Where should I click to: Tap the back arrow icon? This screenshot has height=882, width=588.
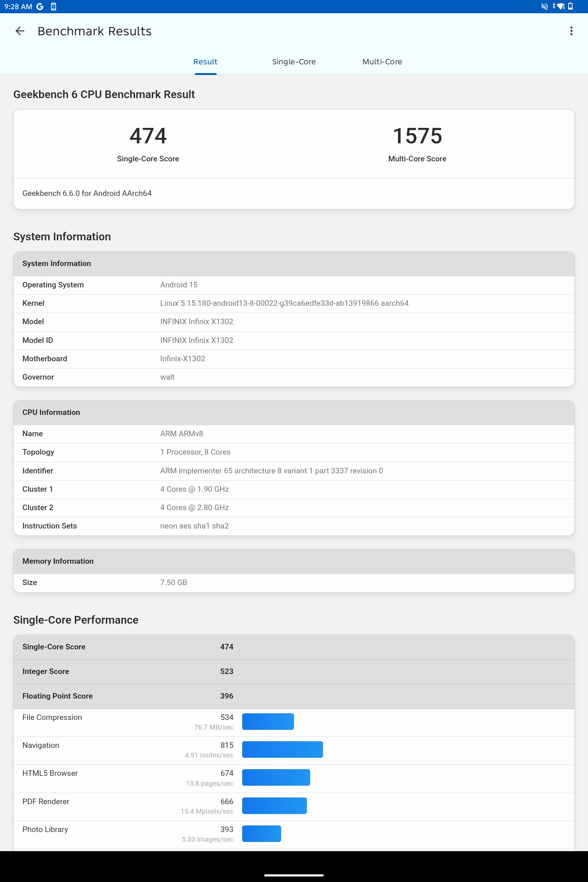(x=20, y=31)
